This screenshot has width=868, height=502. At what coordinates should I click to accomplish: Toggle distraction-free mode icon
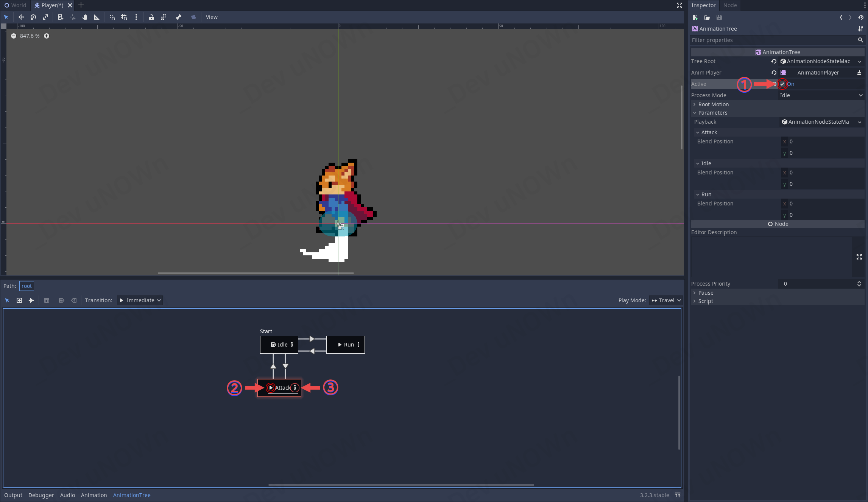click(679, 5)
